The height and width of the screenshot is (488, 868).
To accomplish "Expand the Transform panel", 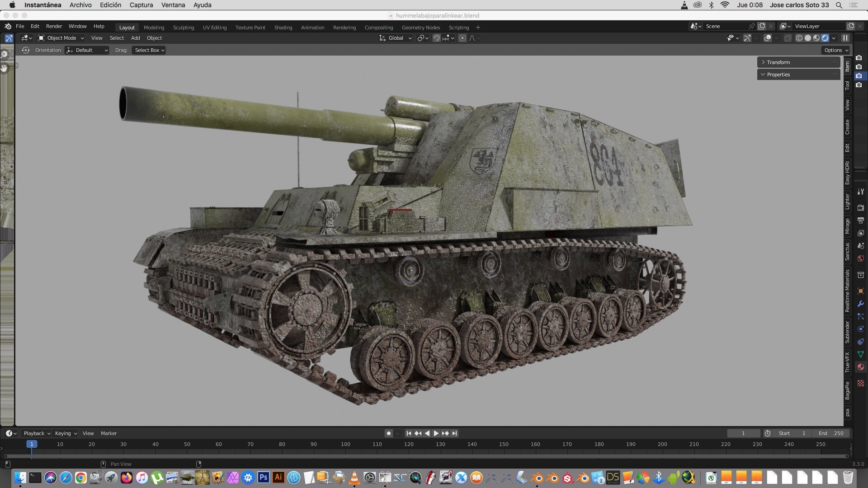I will click(x=798, y=62).
